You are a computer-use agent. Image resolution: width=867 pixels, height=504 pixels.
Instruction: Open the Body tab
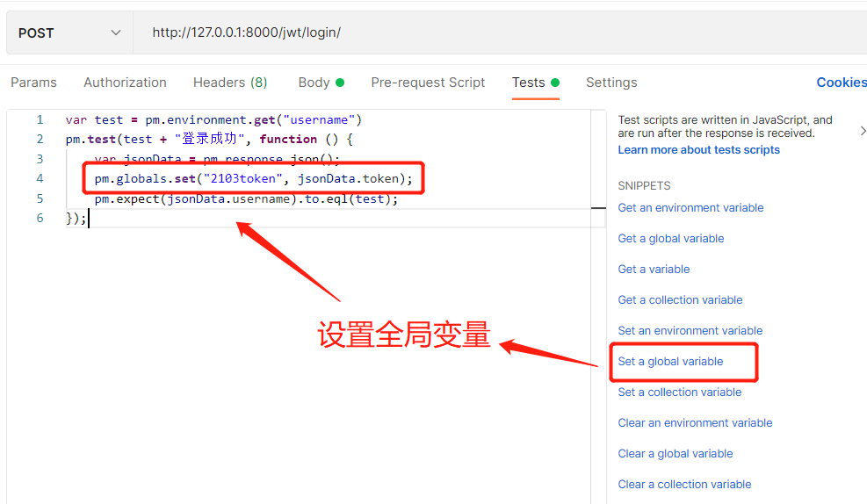(322, 83)
